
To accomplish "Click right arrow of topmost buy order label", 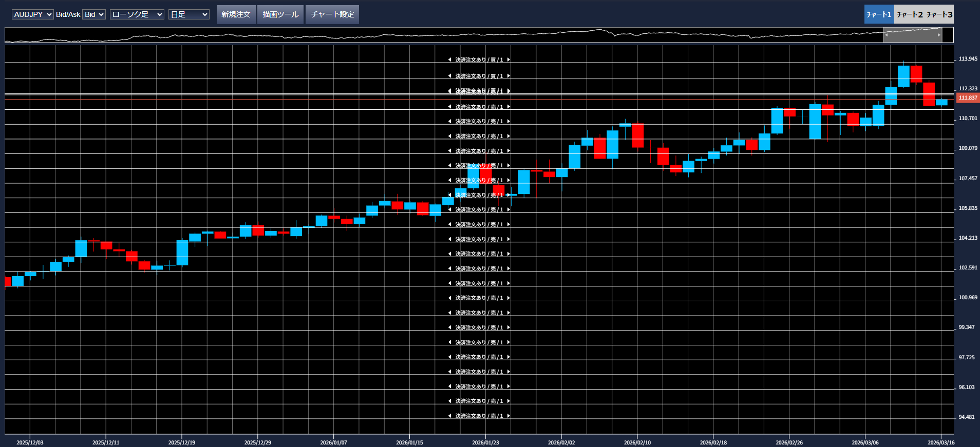I will [508, 60].
